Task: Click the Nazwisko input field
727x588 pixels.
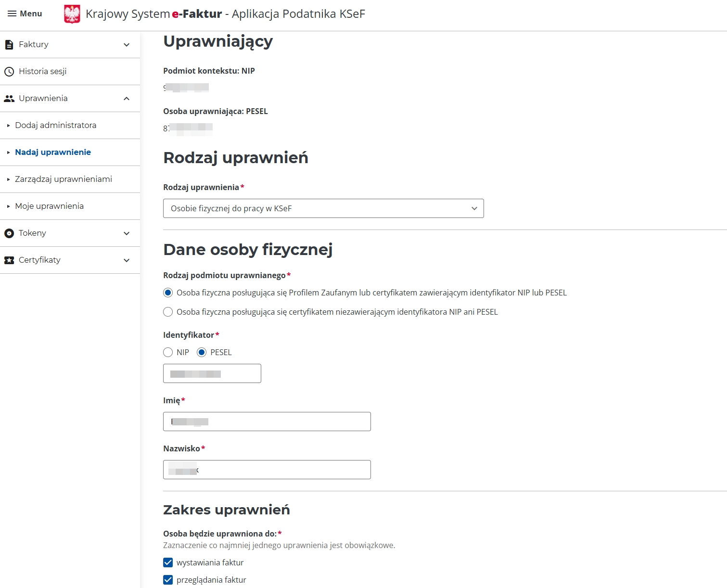Action: [267, 470]
